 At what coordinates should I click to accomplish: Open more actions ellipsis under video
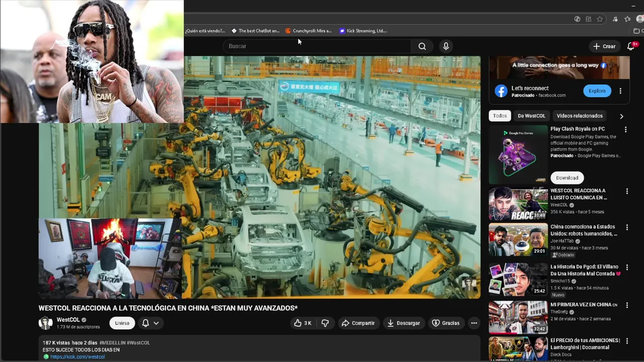click(474, 323)
